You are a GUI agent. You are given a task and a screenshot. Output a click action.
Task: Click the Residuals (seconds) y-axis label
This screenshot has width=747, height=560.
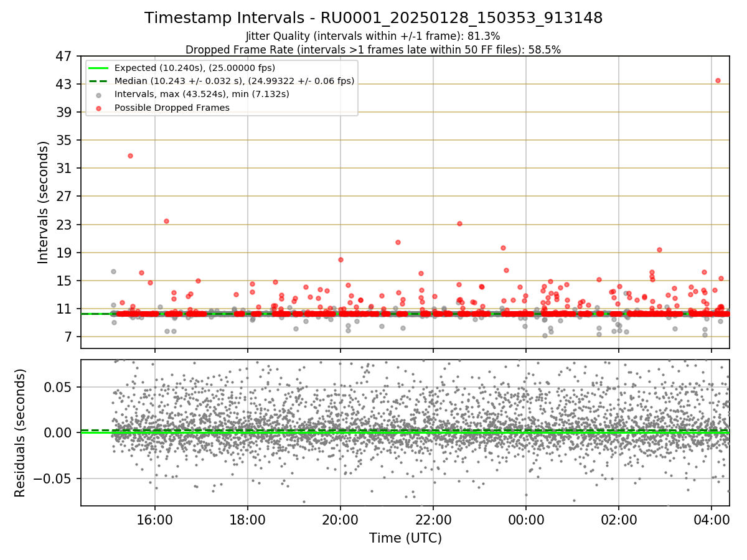pos(21,432)
